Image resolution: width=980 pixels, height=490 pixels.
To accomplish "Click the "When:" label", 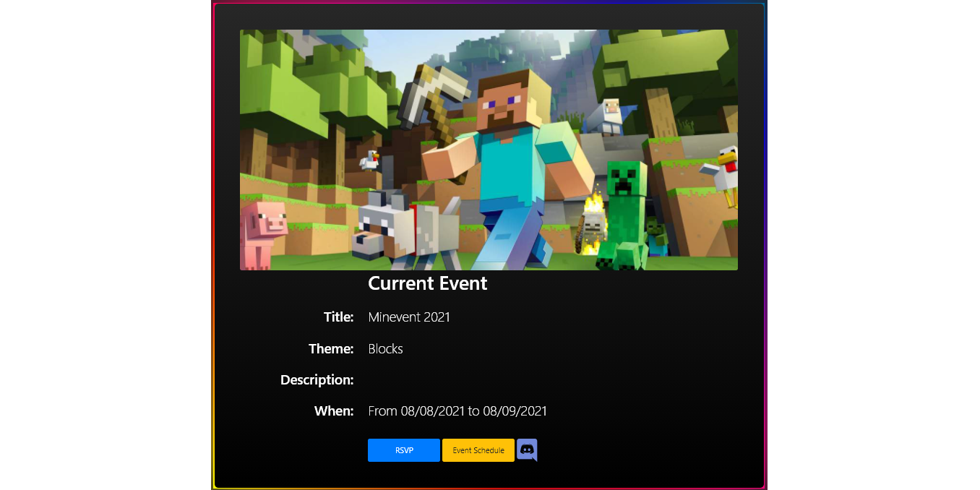I will (x=334, y=411).
